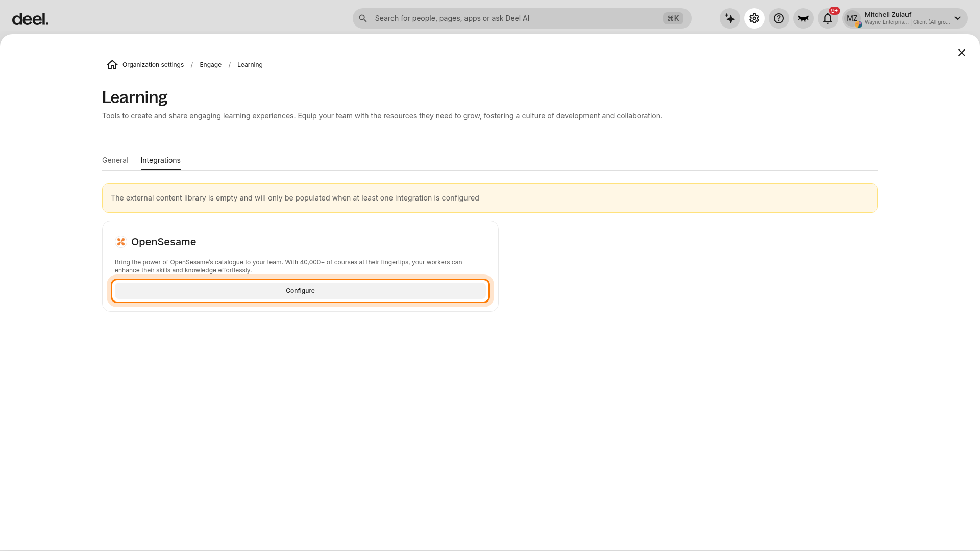Configure the OpenSesame integration
Image resolution: width=980 pixels, height=551 pixels.
[x=300, y=291]
